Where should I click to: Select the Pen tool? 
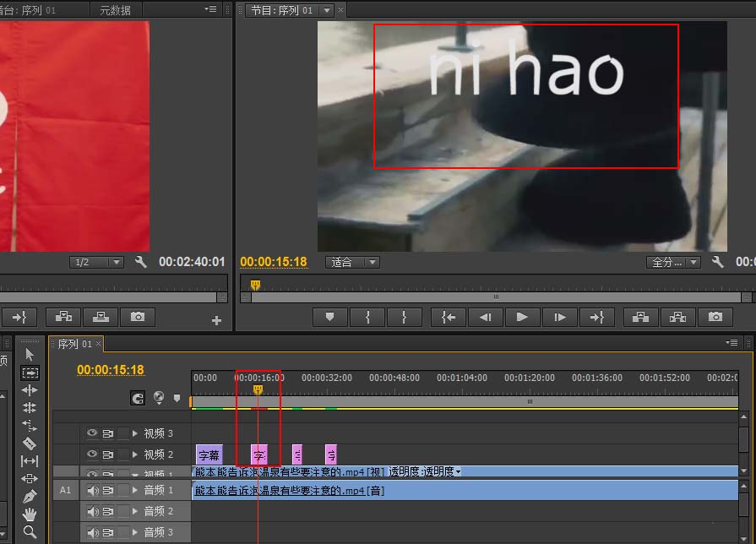pos(29,494)
